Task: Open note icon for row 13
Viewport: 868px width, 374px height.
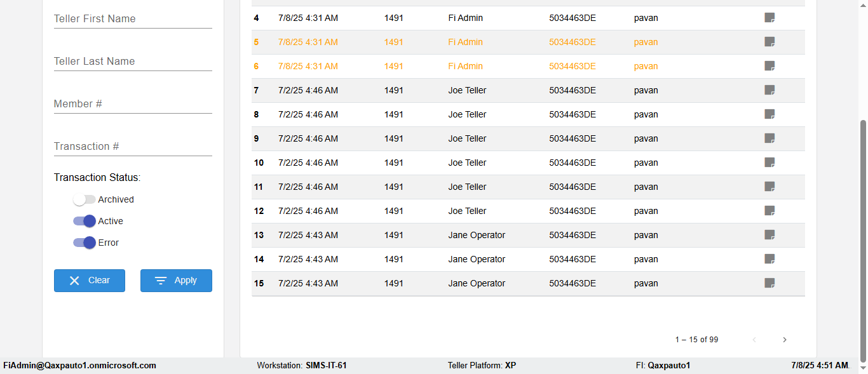Action: (x=770, y=235)
